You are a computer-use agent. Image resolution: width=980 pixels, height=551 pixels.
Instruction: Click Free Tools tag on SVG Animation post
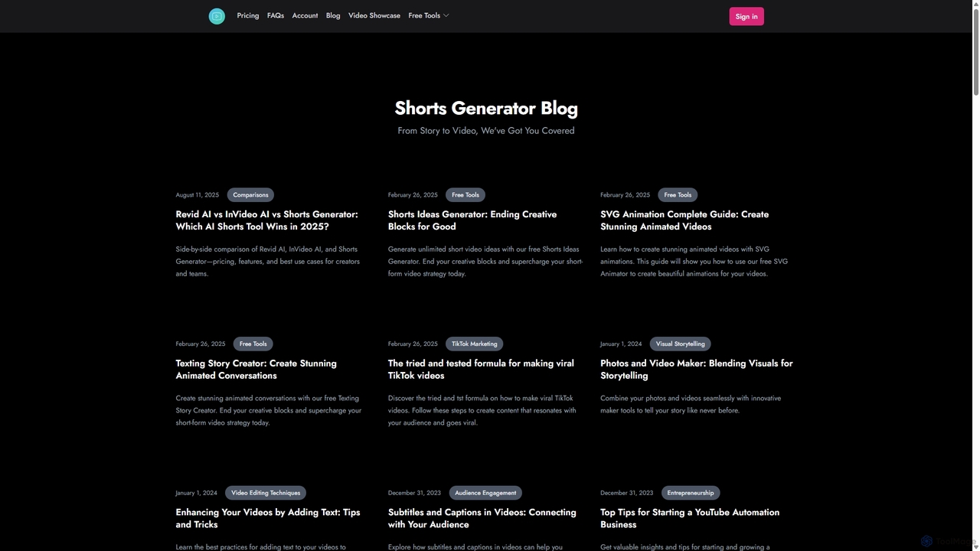tap(678, 194)
